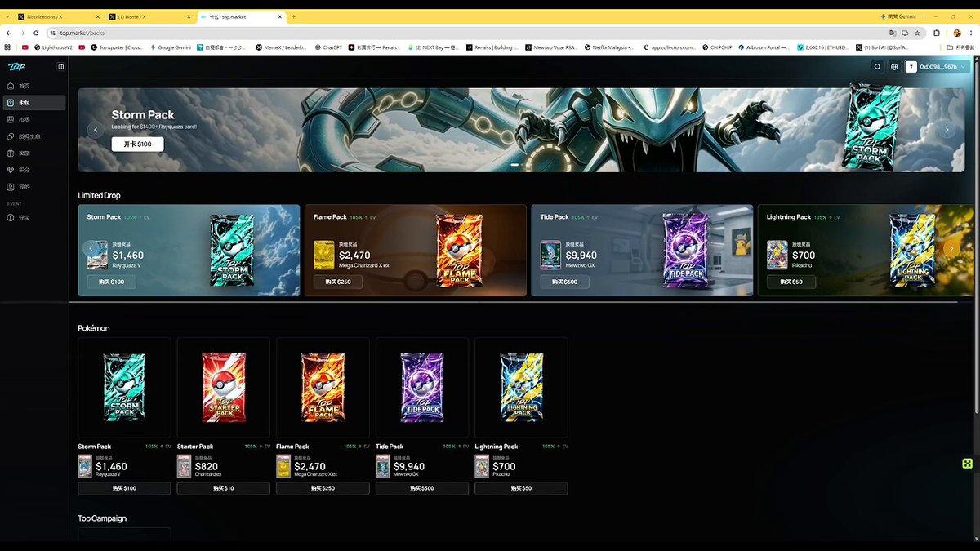Open the 我的 profile sidebar item
This screenshot has height=551, width=980.
[x=34, y=187]
